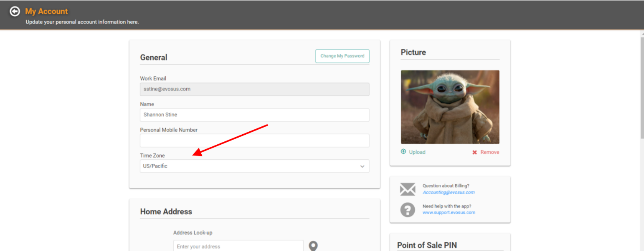Viewport: 644px width, 251px height.
Task: Click the back arrow icon beside My Account
Action: pos(15,12)
